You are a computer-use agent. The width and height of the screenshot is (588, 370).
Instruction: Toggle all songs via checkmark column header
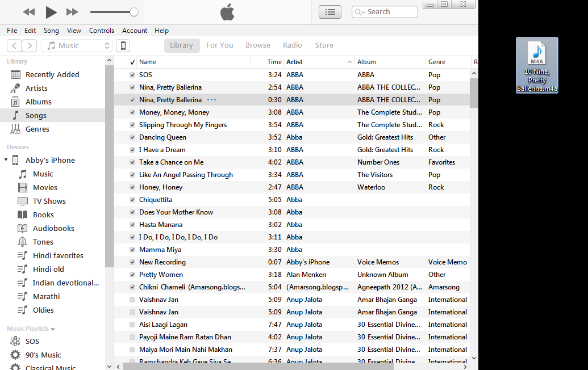pyautogui.click(x=132, y=62)
